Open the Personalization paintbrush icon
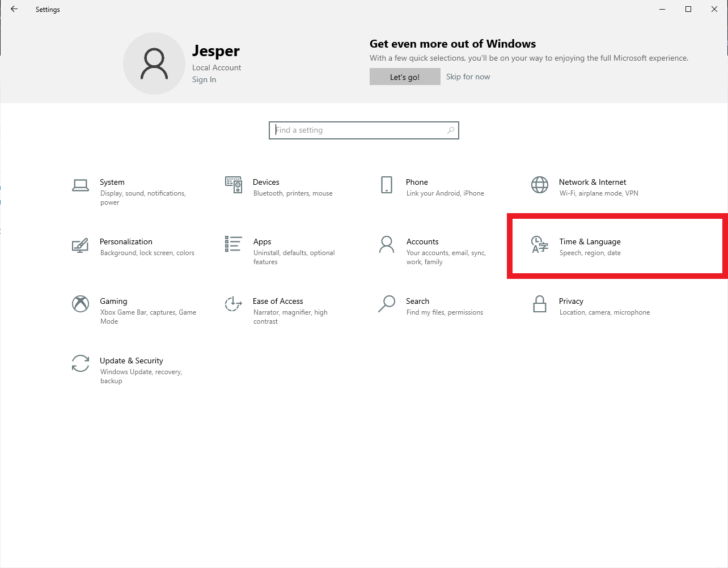 coord(81,245)
